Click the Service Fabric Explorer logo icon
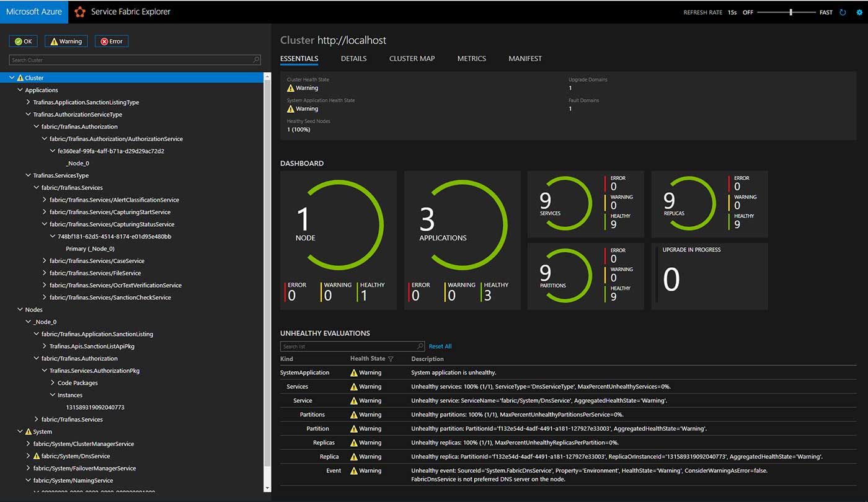The image size is (868, 502). point(79,12)
